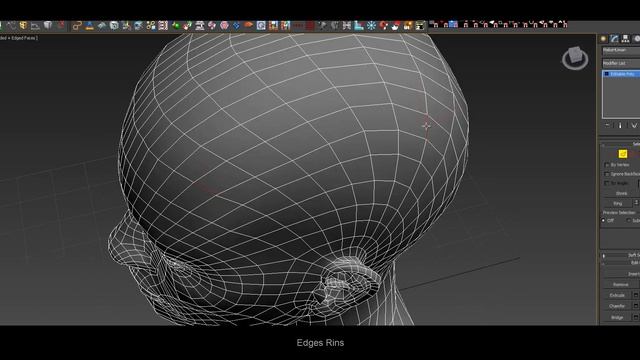
Task: Click the snowflake toolbar icon
Action: [x=371, y=26]
